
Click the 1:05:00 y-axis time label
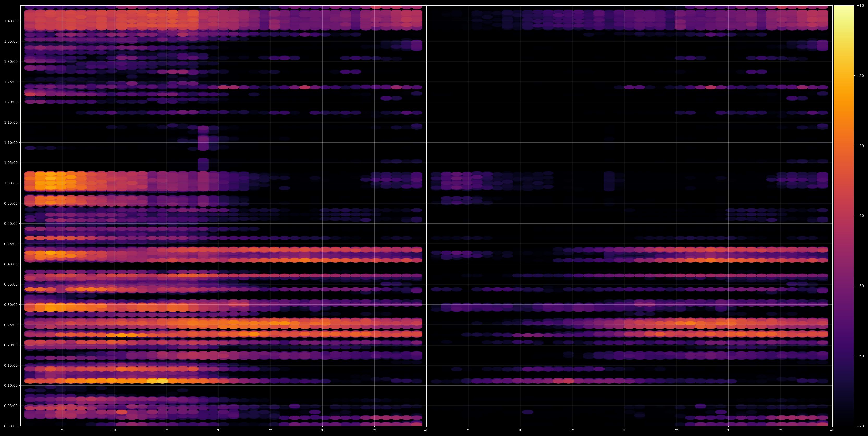click(x=11, y=163)
